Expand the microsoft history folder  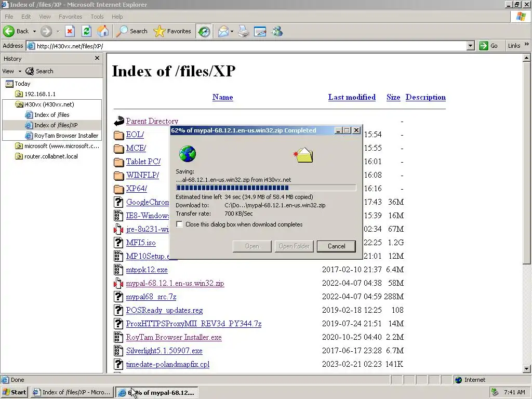click(x=57, y=146)
